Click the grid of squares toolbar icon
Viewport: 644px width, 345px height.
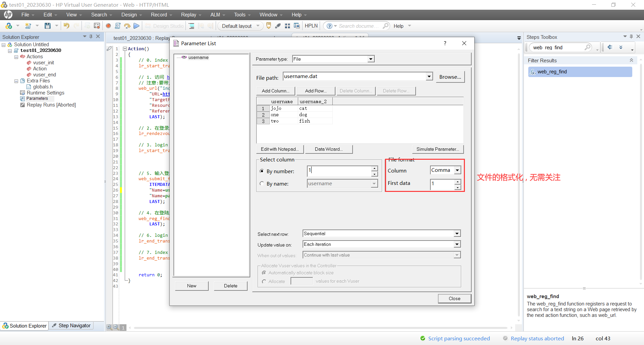click(x=287, y=26)
